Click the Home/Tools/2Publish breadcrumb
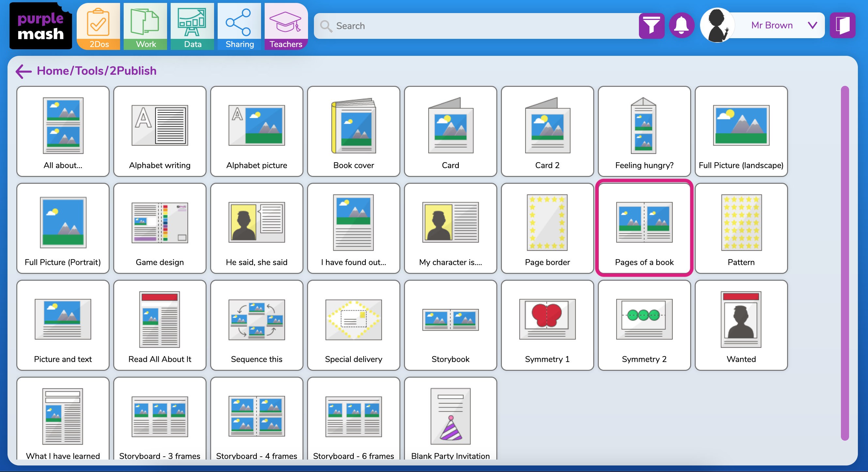Screen dimensions: 868x472 [97, 71]
